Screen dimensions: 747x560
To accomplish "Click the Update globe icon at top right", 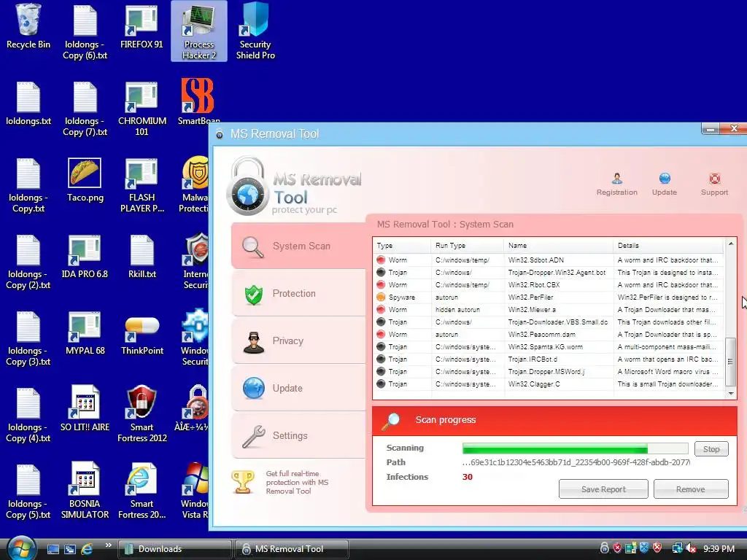I will pos(665,184).
